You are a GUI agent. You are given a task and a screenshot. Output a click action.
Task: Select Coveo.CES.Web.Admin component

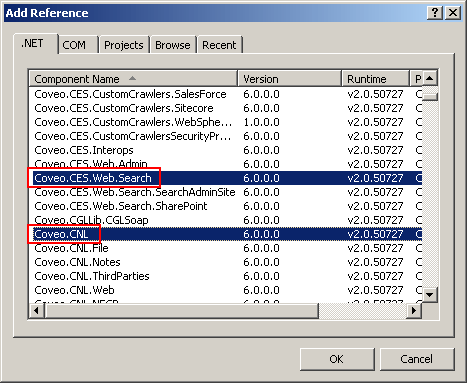coord(226,164)
